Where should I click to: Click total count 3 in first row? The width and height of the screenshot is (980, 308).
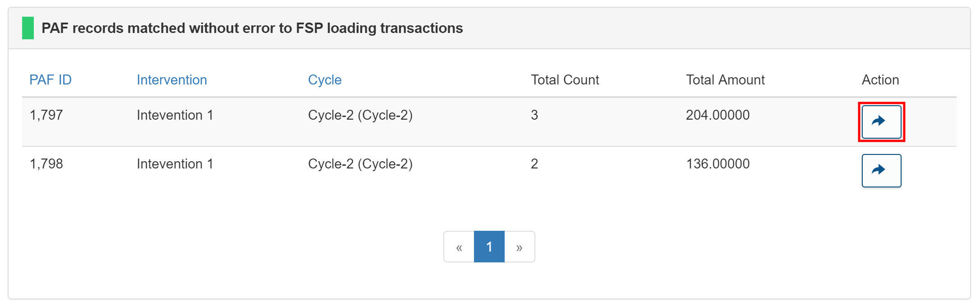click(x=534, y=115)
